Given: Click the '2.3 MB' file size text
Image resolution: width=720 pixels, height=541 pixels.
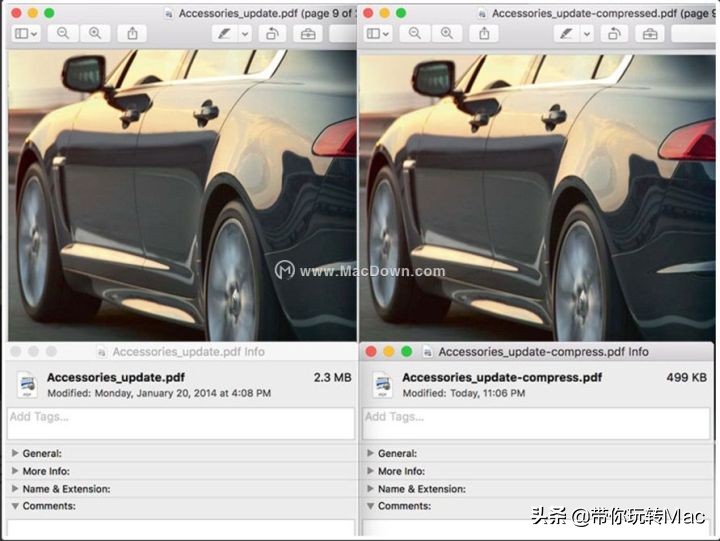Looking at the screenshot, I should click(x=332, y=378).
